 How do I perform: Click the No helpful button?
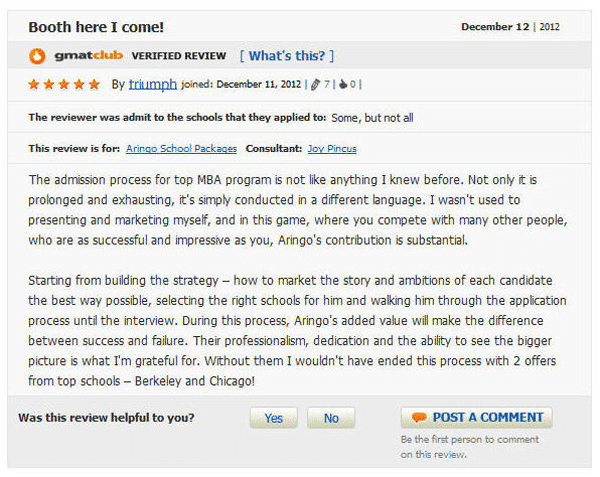(331, 418)
